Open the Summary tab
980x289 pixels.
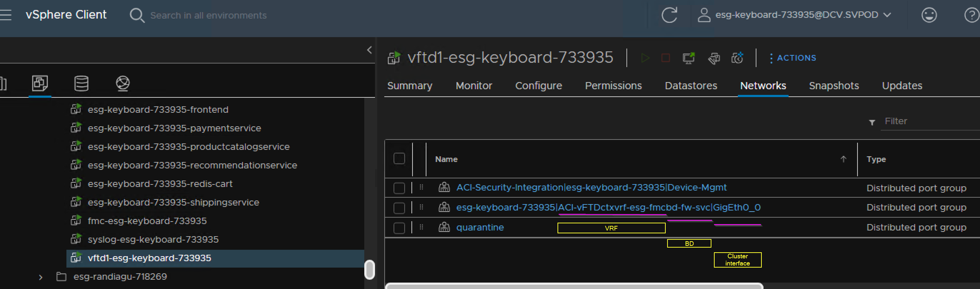click(x=410, y=86)
